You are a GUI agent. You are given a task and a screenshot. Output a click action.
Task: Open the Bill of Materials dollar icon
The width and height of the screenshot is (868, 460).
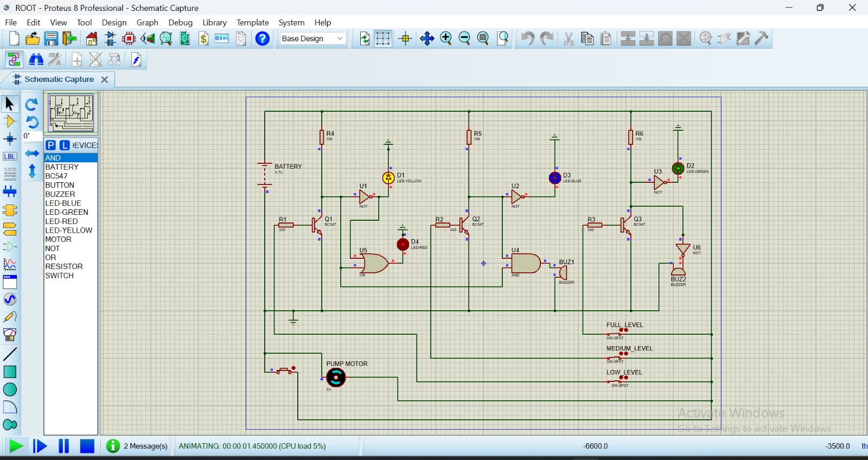pyautogui.click(x=203, y=39)
